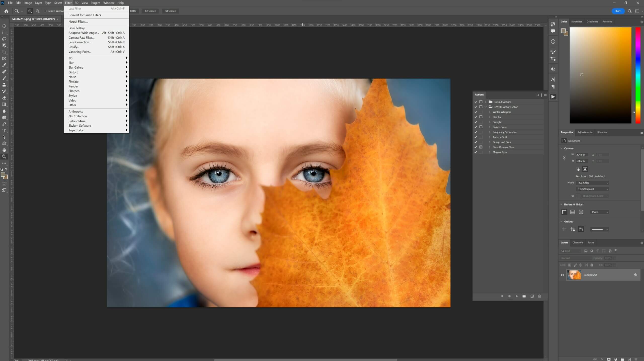Click the create new set folder icon
The image size is (644, 361).
pyautogui.click(x=524, y=296)
